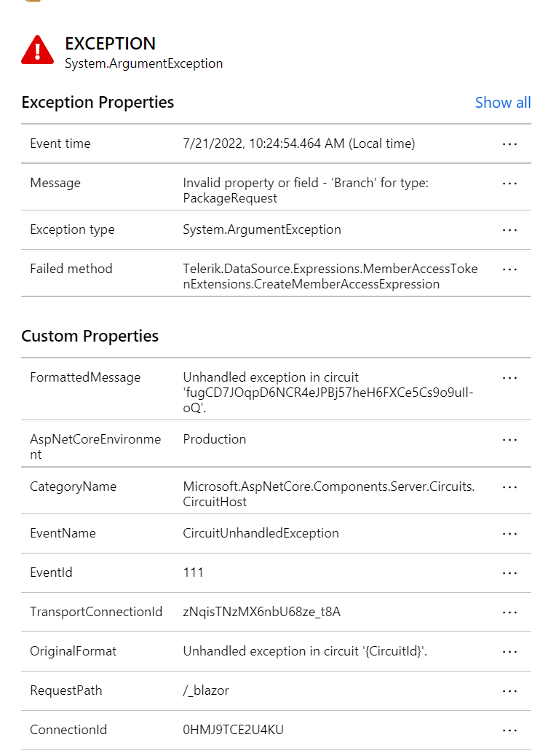
Task: Click the Custom Properties section heading
Action: pyautogui.click(x=90, y=336)
